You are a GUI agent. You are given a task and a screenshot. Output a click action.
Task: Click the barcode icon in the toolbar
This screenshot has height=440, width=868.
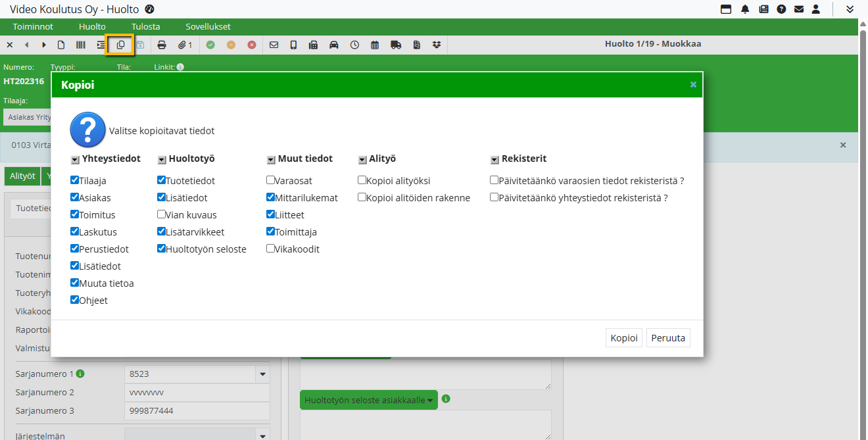tap(80, 45)
